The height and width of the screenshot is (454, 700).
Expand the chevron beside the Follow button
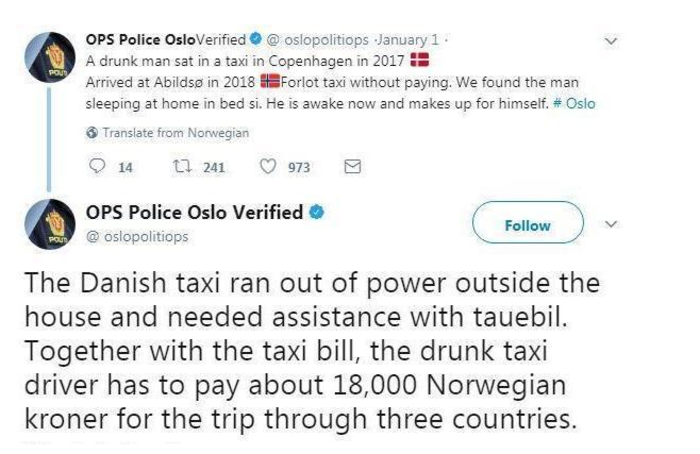coord(613,225)
